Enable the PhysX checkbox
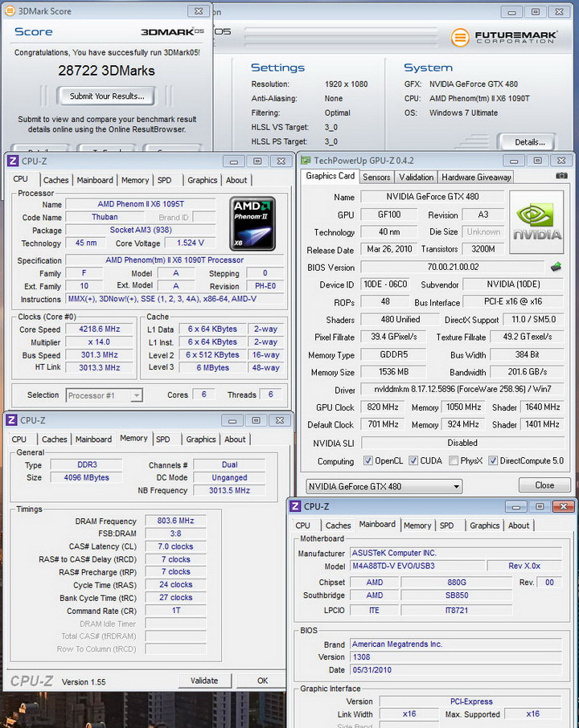This screenshot has height=728, width=579. [x=454, y=460]
